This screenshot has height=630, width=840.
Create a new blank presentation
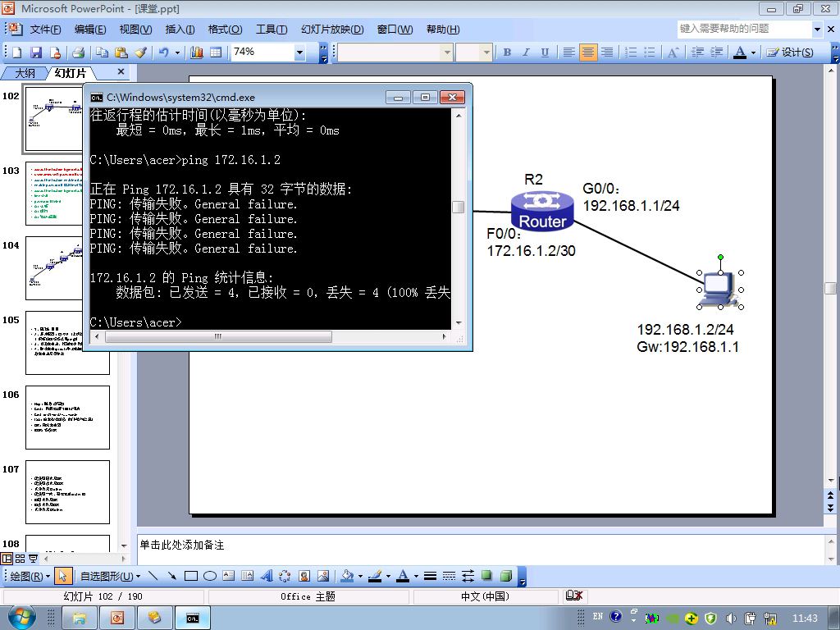17,52
